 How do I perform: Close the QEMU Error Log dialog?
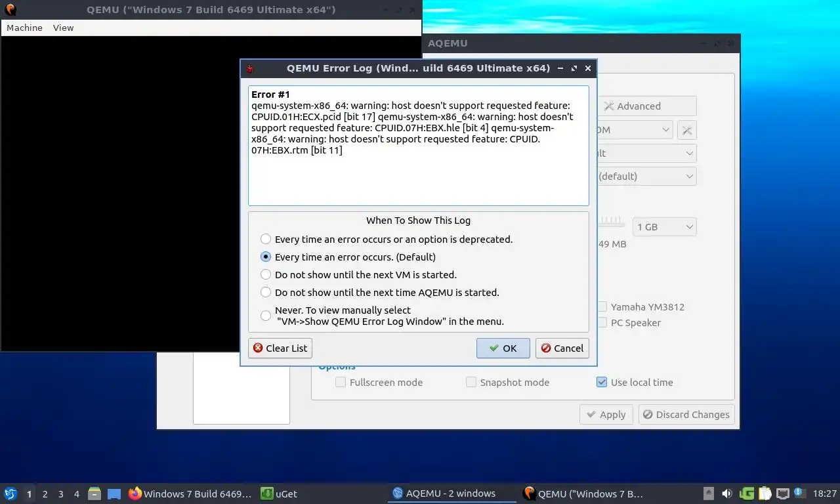point(588,68)
